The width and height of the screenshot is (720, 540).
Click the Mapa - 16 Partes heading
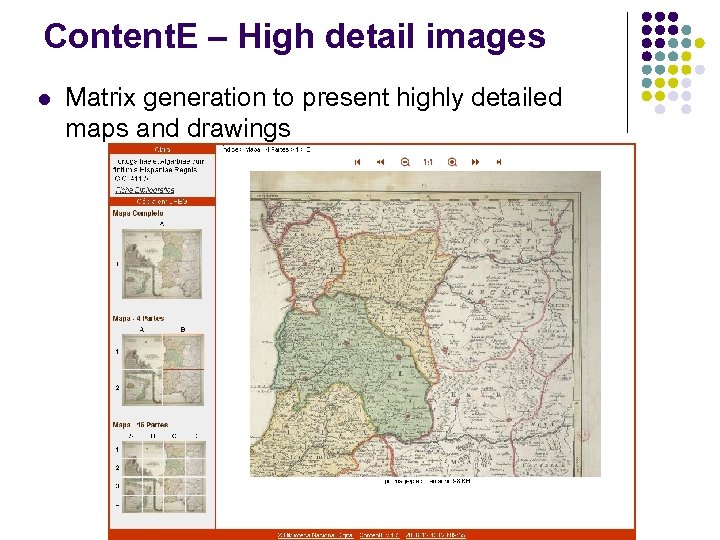point(140,425)
